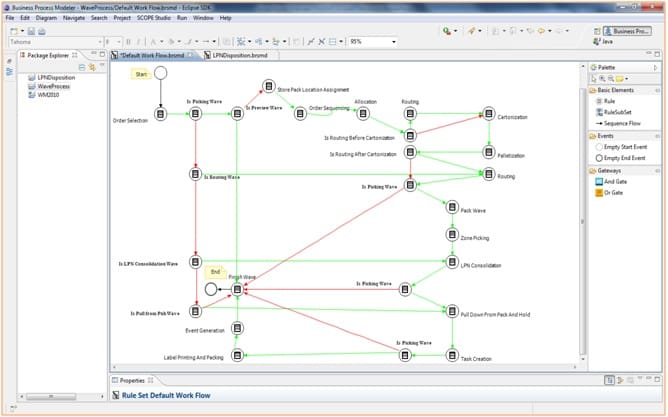Select the Event Generation rule node
The width and height of the screenshot is (668, 417).
237,328
